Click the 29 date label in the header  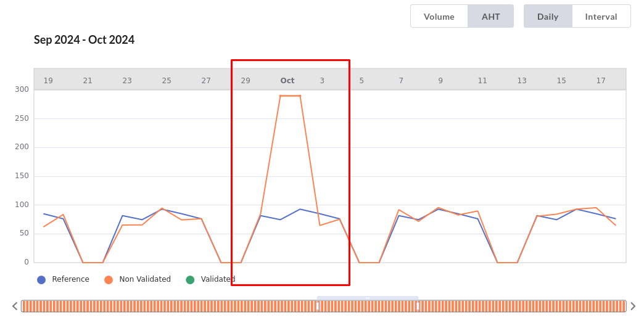[x=246, y=81]
